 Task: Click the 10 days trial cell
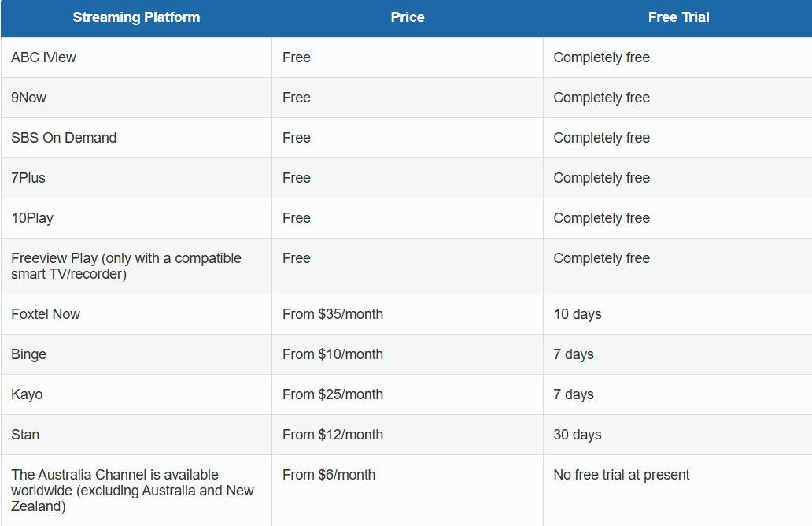click(678, 314)
